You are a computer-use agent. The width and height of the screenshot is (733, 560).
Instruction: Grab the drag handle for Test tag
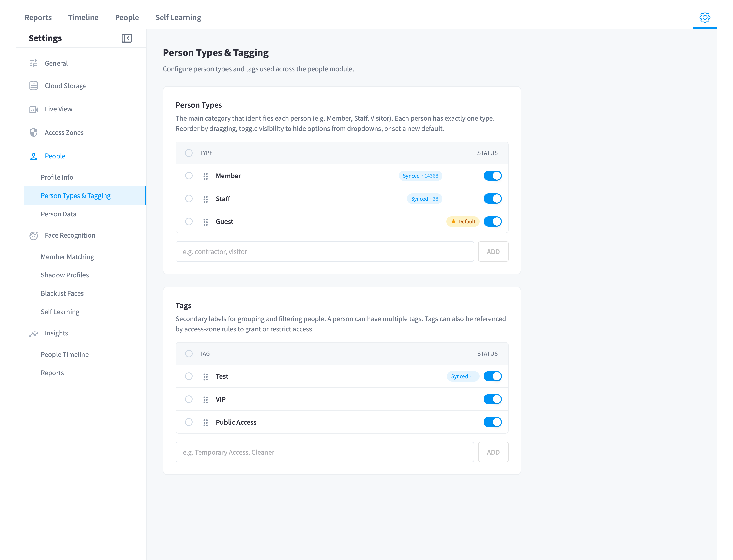[206, 377]
